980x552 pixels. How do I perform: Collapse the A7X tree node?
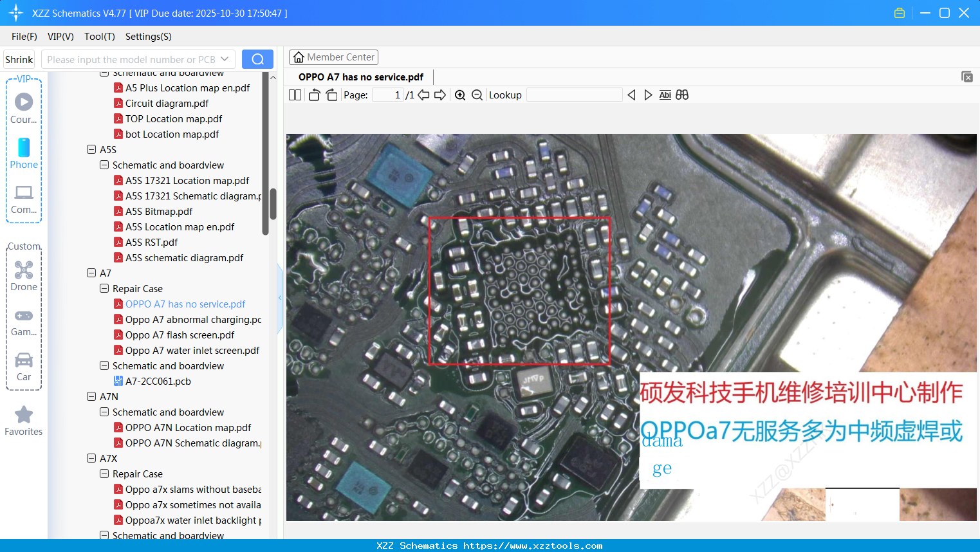pos(91,458)
